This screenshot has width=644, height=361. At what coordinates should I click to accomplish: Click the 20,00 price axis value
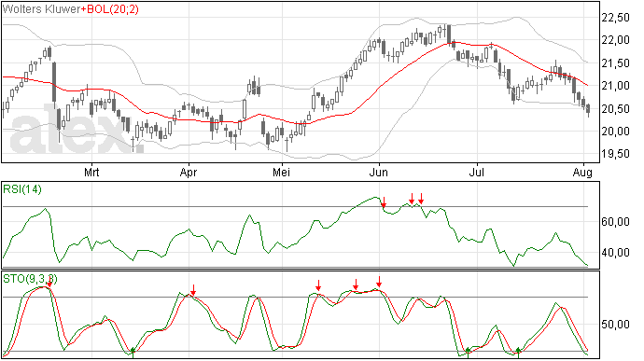point(616,132)
